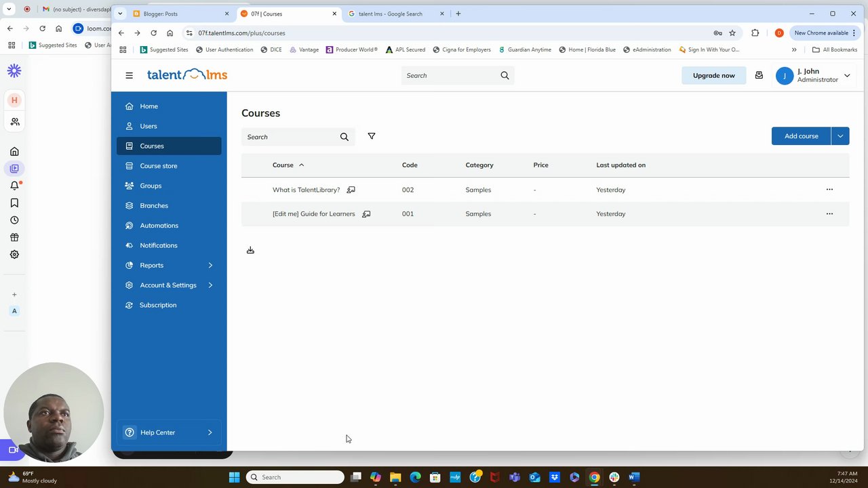
Task: Click the Loom people icon in the sidebar
Action: pyautogui.click(x=14, y=122)
